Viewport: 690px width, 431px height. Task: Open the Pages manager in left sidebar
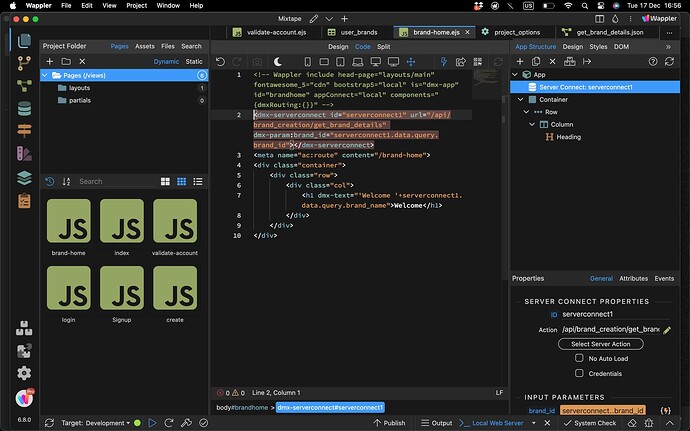pyautogui.click(x=24, y=41)
